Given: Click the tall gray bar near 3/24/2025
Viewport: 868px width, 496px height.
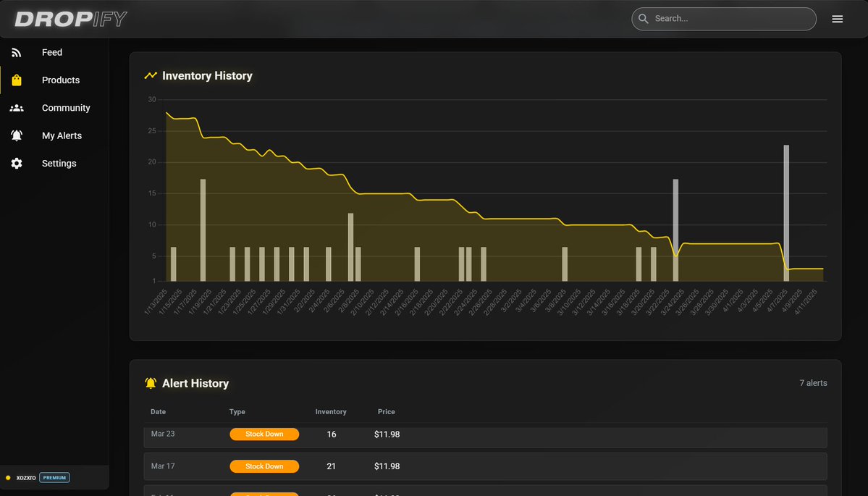Looking at the screenshot, I should [675, 230].
